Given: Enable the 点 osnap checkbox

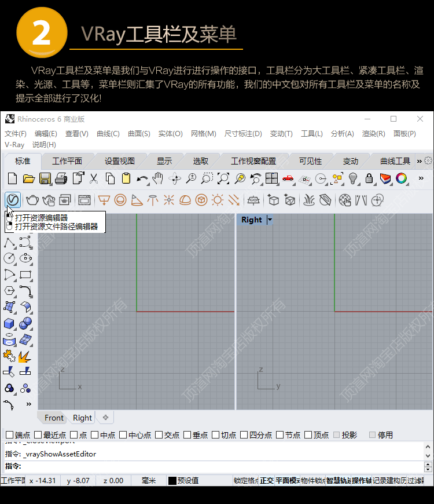Looking at the screenshot, I should (74, 435).
